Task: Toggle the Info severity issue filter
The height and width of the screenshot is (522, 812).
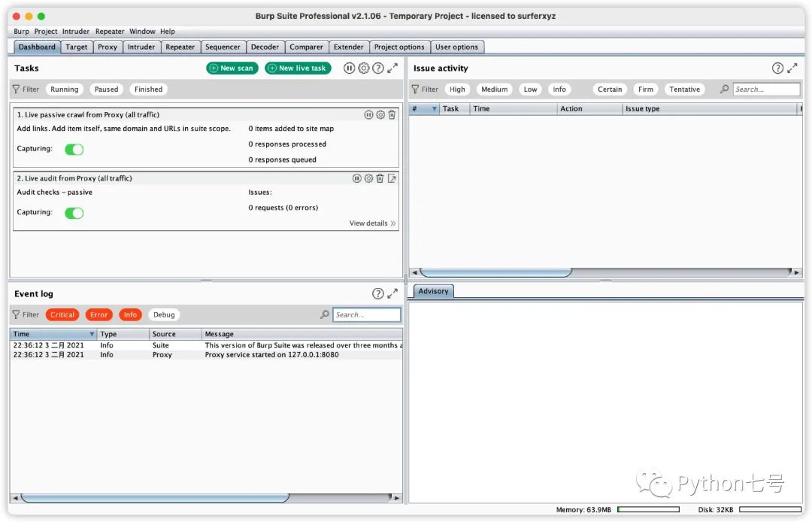Action: [559, 89]
